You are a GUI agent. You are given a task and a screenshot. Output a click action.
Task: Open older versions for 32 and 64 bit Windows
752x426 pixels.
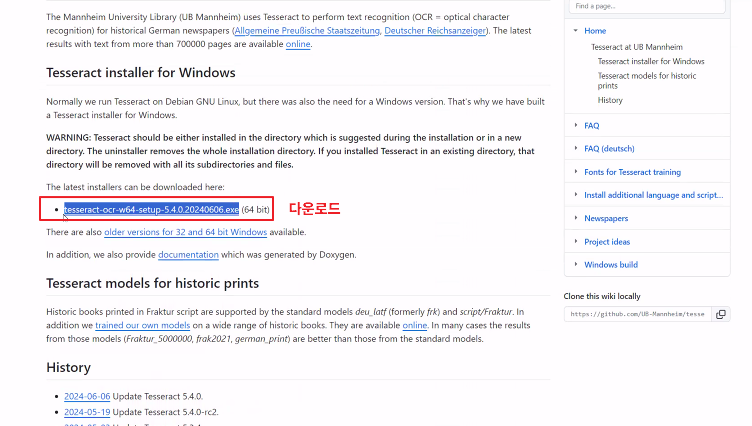186,232
